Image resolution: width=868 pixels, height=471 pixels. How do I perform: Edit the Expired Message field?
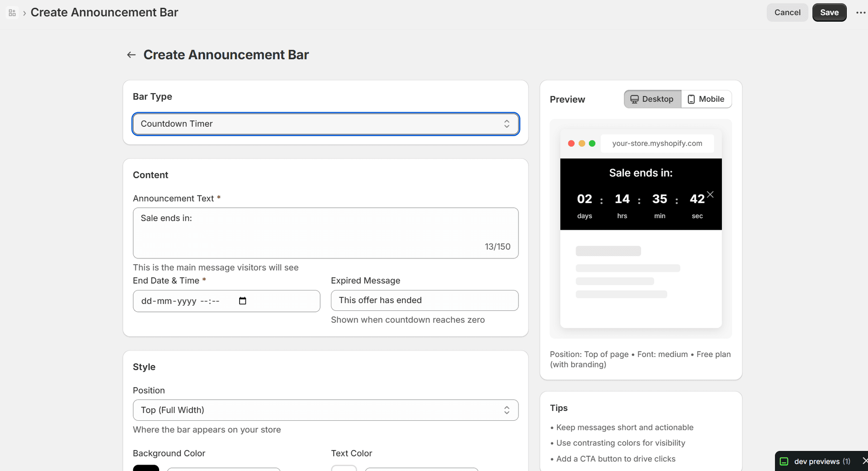[x=424, y=300]
